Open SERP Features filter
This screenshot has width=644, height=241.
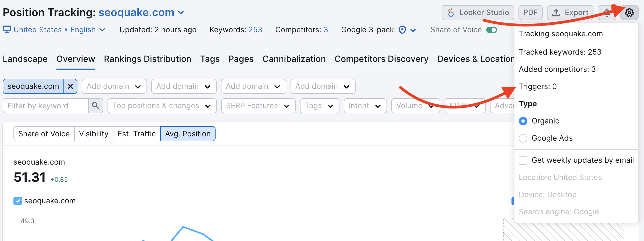point(258,106)
